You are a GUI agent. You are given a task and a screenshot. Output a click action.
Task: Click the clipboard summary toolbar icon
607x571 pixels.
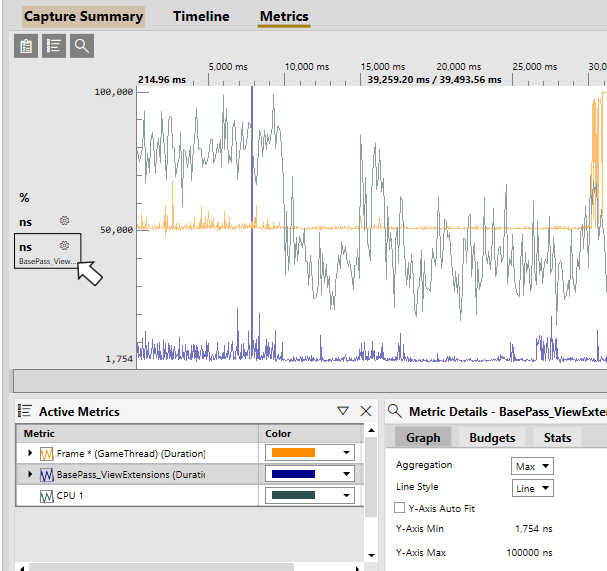[26, 46]
